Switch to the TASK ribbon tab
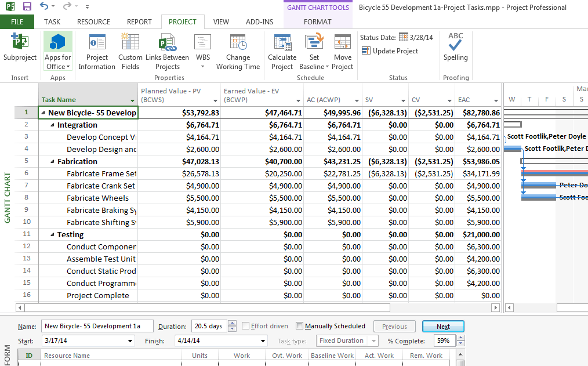 click(52, 21)
